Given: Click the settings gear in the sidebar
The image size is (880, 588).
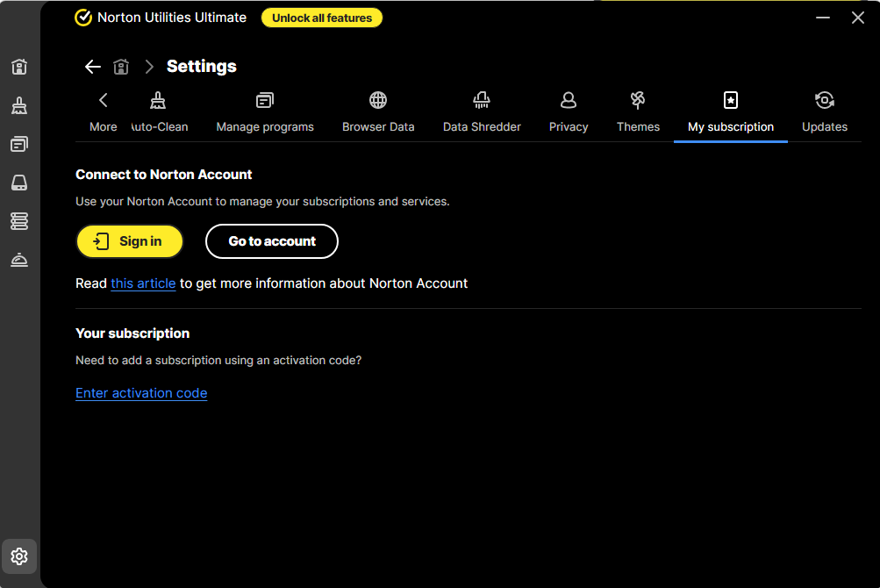Looking at the screenshot, I should coord(19,556).
